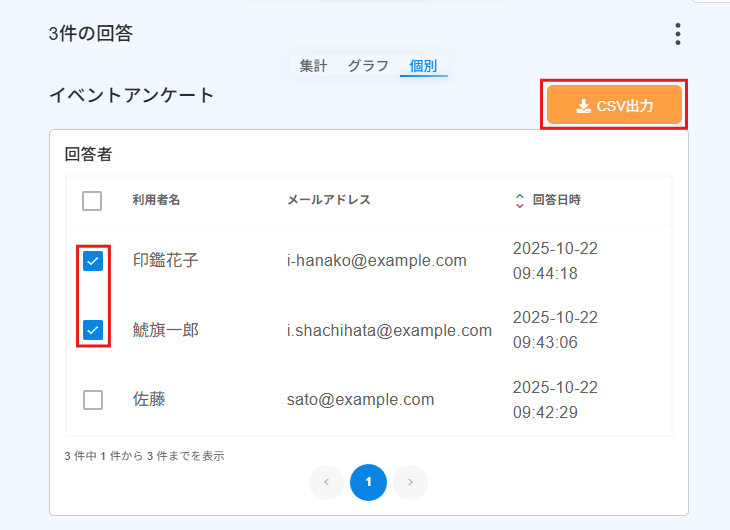Switch to the 集計 tab
The width and height of the screenshot is (730, 530).
(x=313, y=66)
